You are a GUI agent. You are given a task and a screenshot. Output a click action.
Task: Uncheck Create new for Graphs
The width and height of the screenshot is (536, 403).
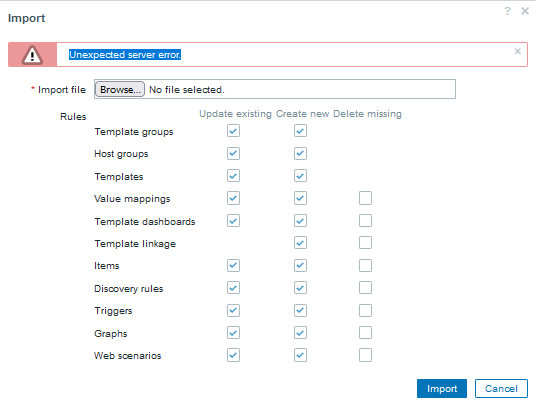300,333
